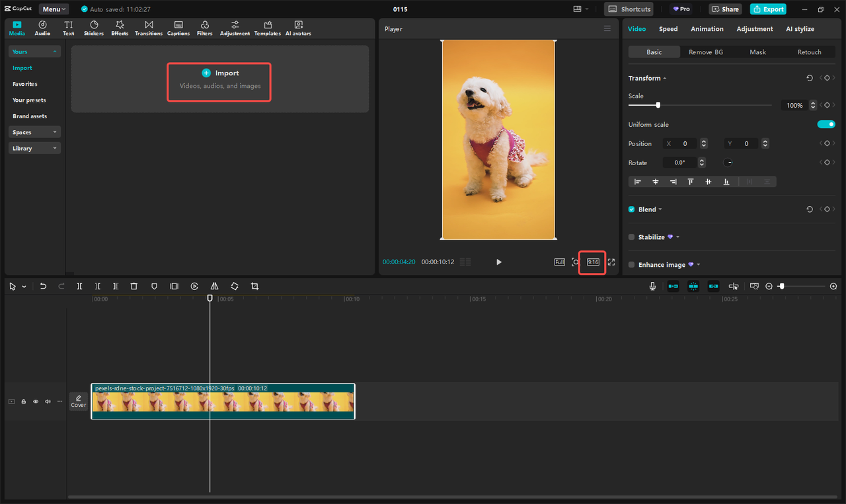Select the Split tool in the timeline toolbar
846x504 pixels.
click(79, 286)
